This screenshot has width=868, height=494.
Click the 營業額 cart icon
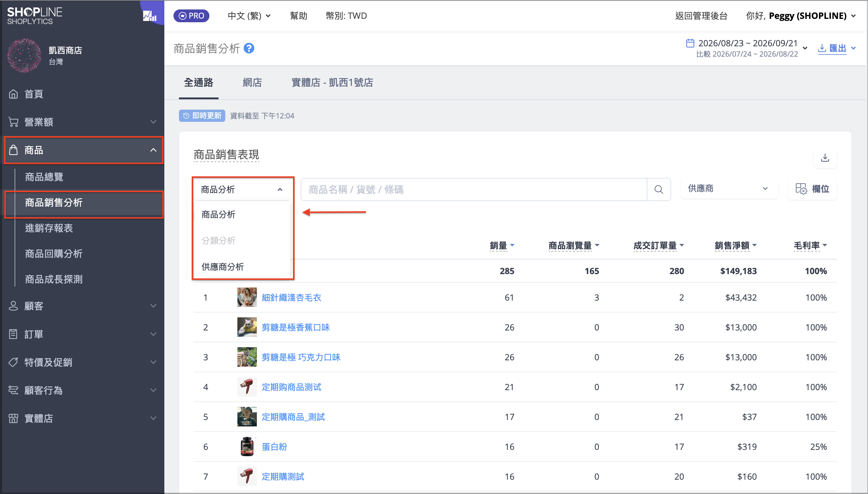[13, 122]
